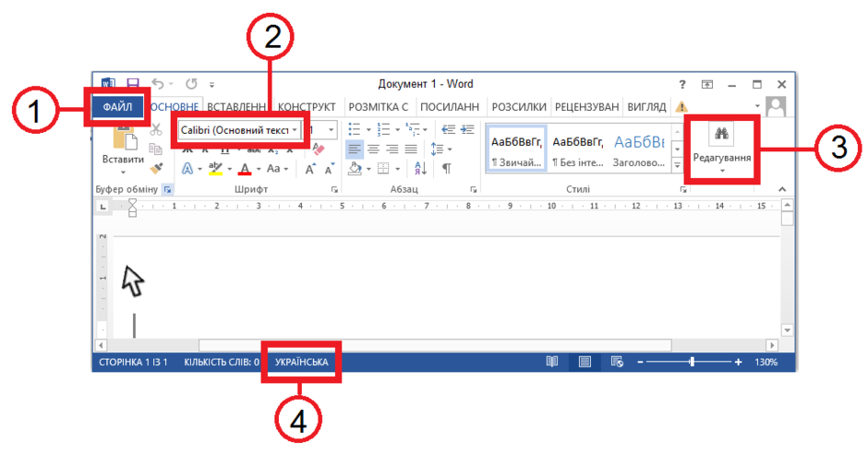Switch to the РОЗСИЛКИ tab
This screenshot has height=454, width=868.
pos(519,106)
